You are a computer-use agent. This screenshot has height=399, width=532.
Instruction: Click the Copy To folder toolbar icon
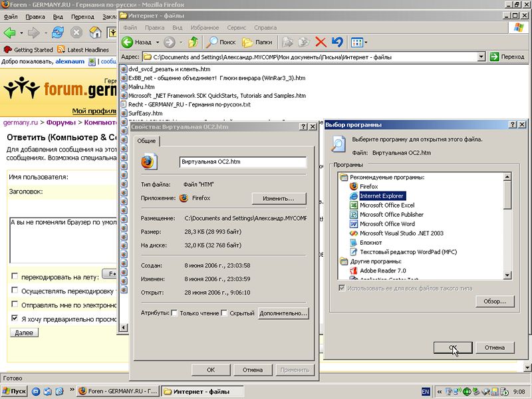[x=304, y=42]
